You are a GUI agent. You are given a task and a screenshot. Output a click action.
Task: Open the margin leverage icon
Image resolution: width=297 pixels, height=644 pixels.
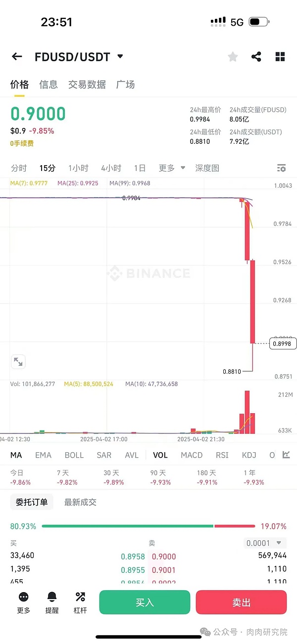coord(80,597)
